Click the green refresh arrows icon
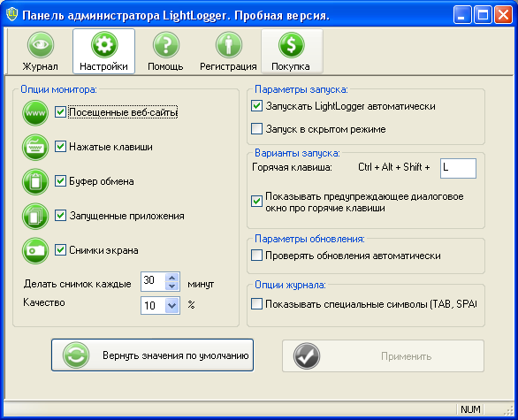518x420 pixels. (x=76, y=355)
